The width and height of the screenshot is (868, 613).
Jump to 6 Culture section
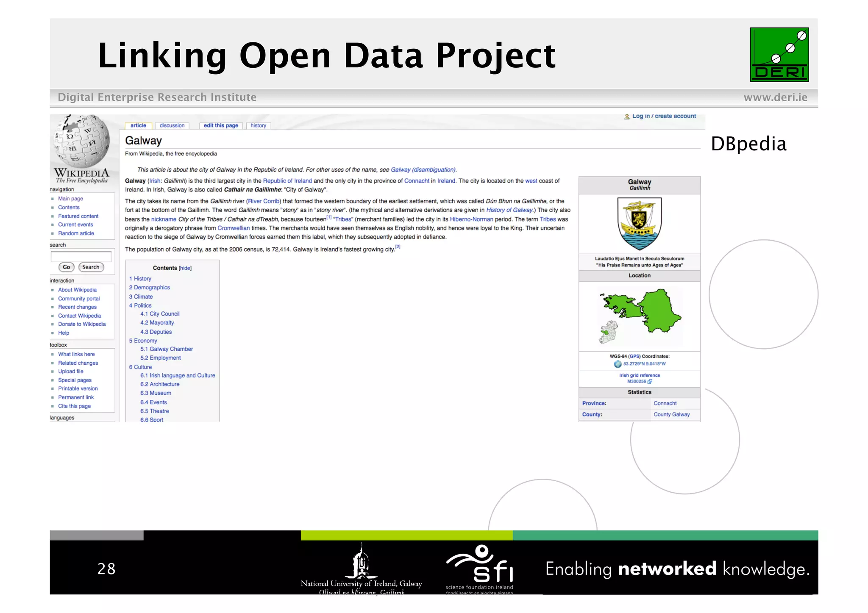(140, 367)
